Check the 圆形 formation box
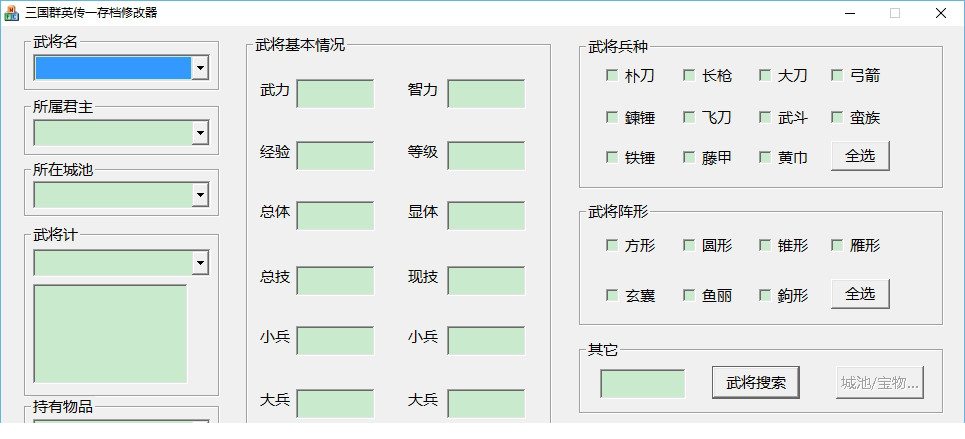This screenshot has width=965, height=439. [689, 245]
